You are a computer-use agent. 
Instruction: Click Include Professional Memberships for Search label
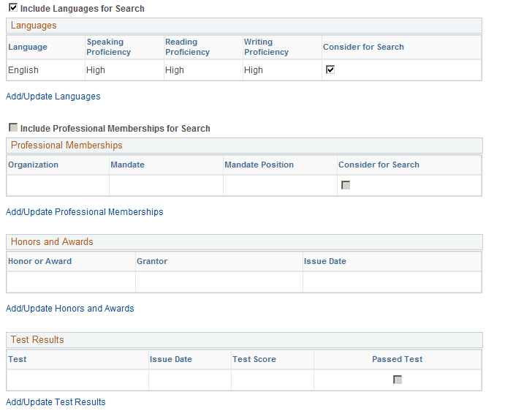point(115,129)
